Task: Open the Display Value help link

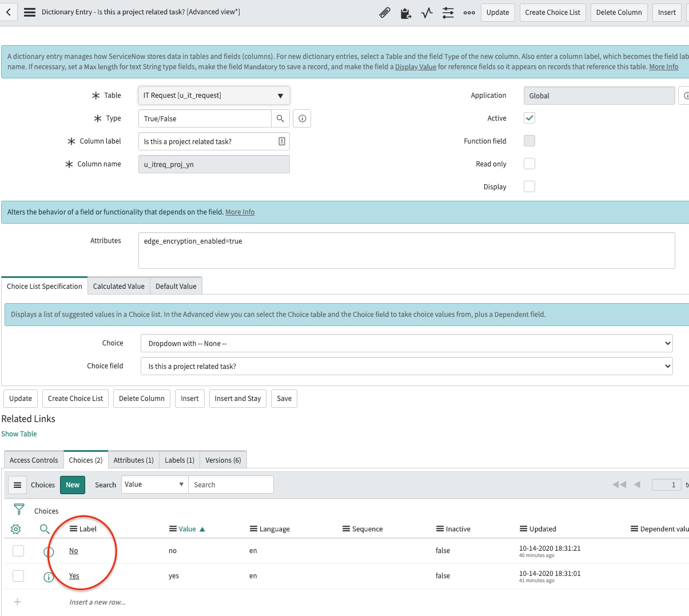Action: click(416, 67)
